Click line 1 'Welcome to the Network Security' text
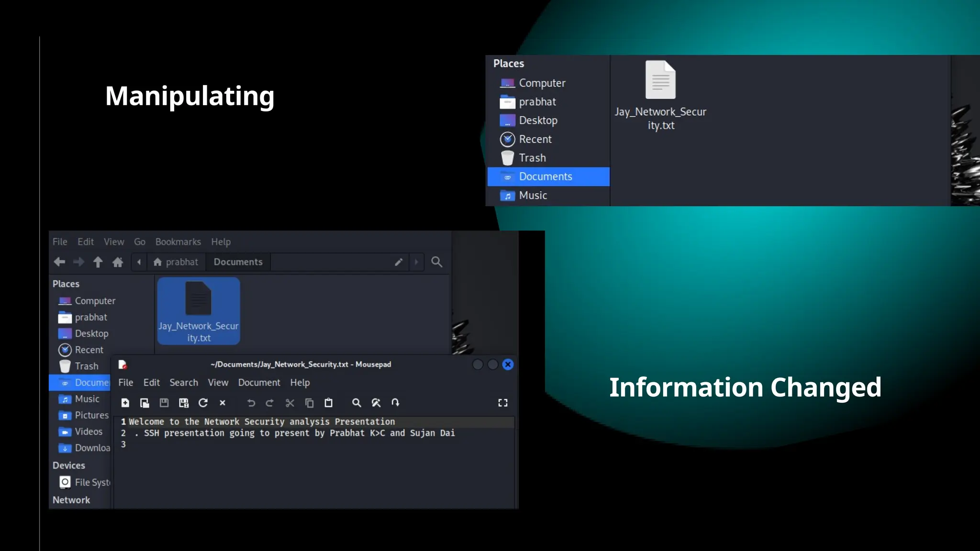 (x=262, y=422)
